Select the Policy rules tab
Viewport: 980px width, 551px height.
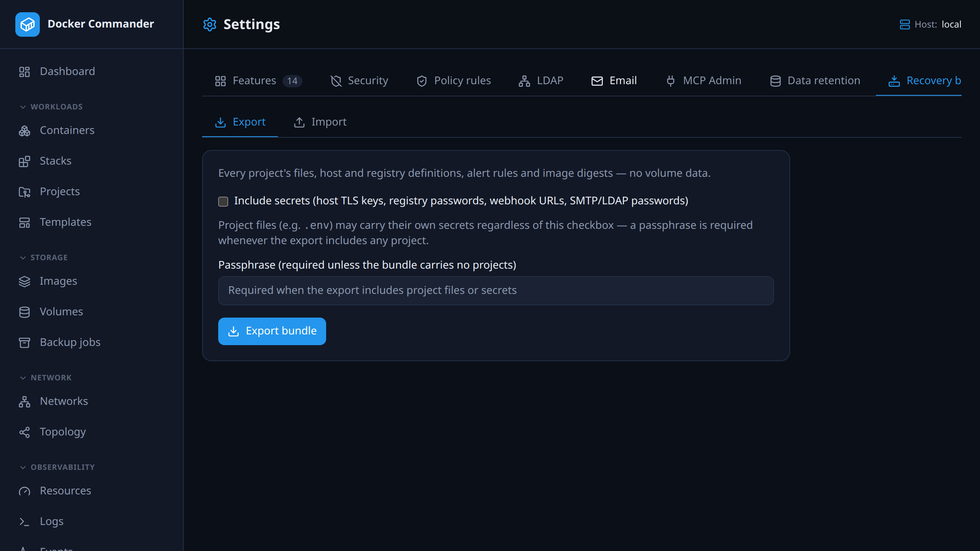coord(454,81)
